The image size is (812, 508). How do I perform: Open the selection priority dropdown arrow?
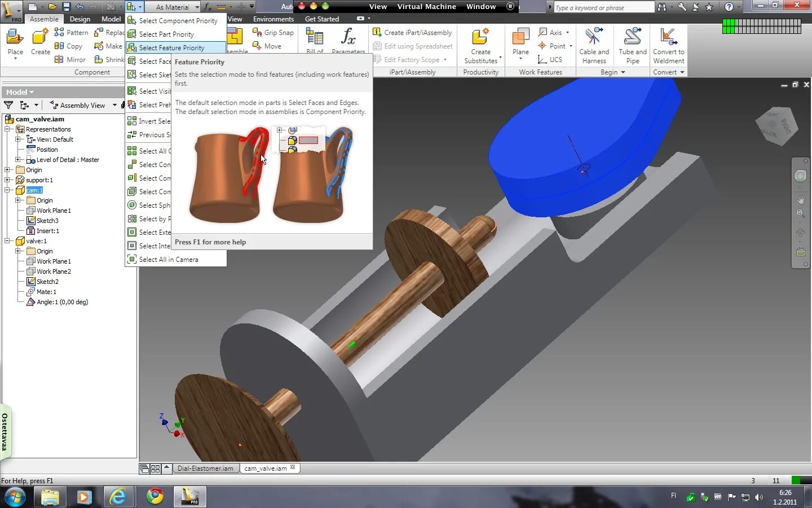click(140, 7)
